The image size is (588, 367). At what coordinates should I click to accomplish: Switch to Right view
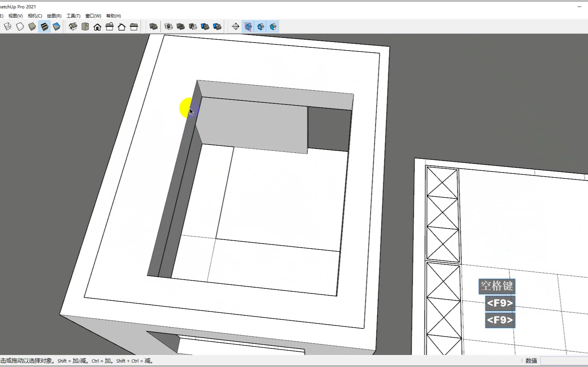(109, 27)
